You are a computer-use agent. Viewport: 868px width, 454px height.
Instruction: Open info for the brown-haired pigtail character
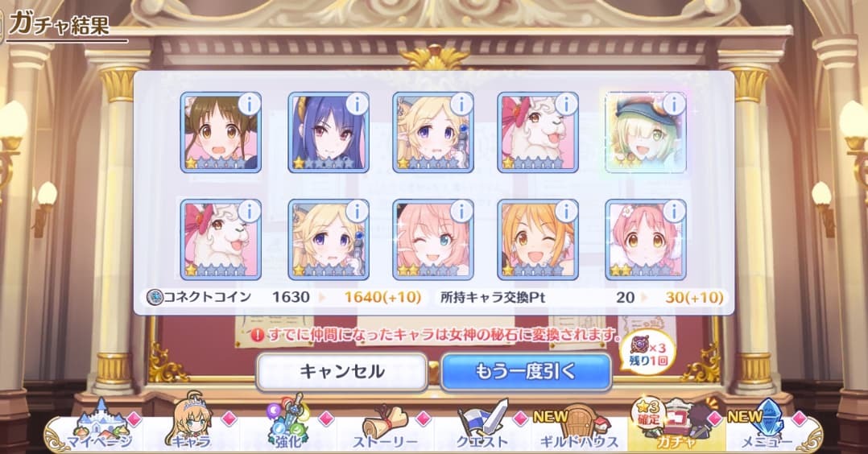pyautogui.click(x=249, y=104)
